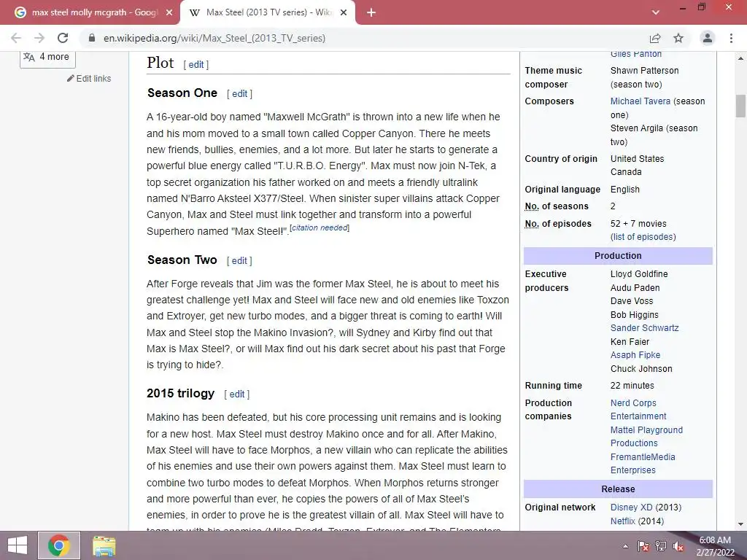Open Chrome three-dot menu
This screenshot has width=747, height=560.
(x=731, y=38)
